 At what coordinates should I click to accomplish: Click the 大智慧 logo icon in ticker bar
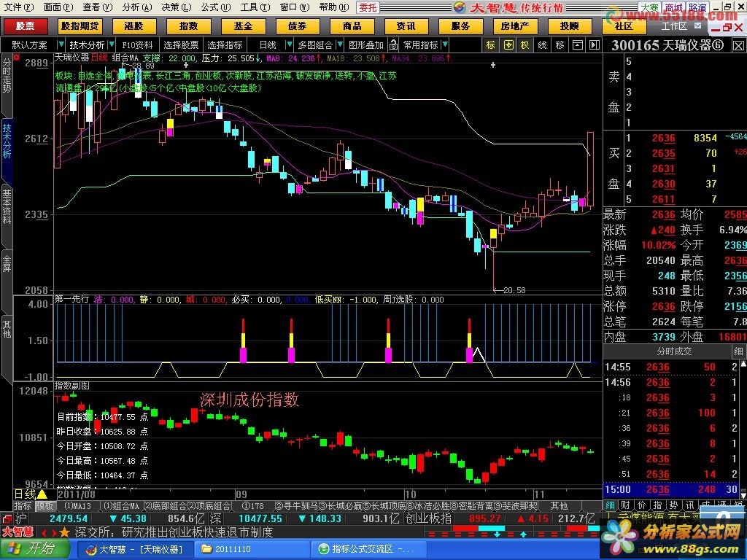click(18, 532)
